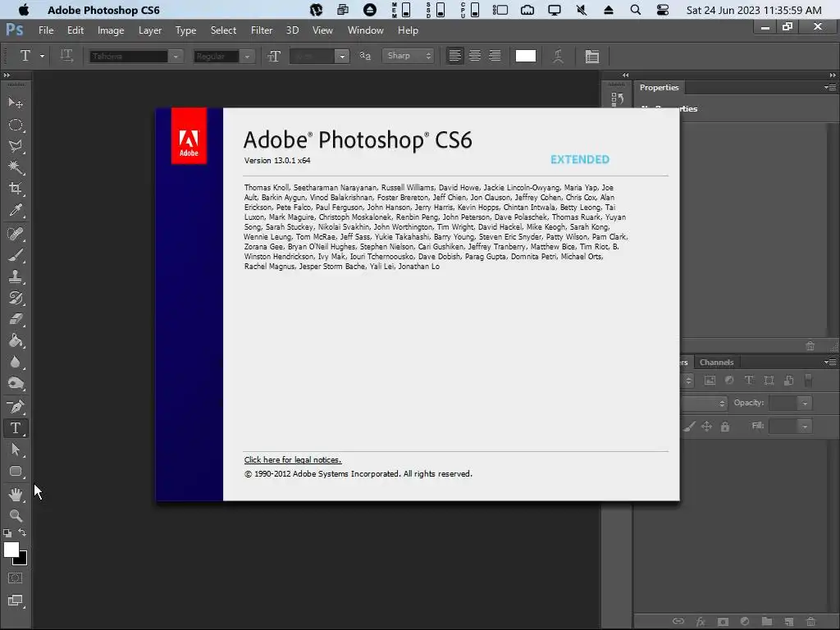Select the Eyedropper tool
Image resolution: width=840 pixels, height=630 pixels.
pyautogui.click(x=16, y=210)
